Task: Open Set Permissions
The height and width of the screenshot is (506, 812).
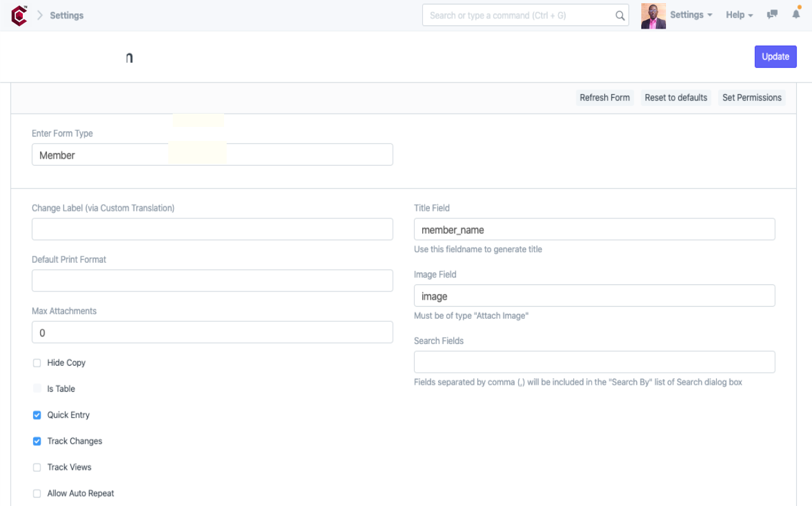Action: click(x=752, y=97)
